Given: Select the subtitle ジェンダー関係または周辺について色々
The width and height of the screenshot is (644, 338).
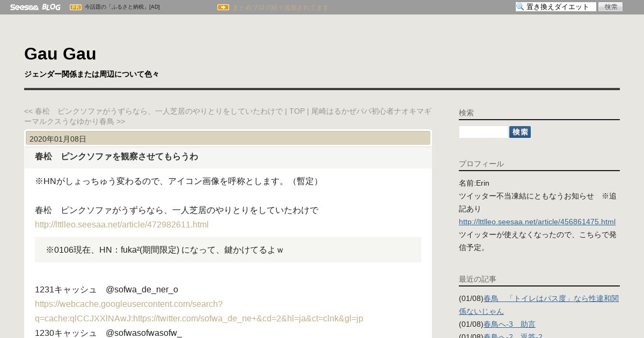Looking at the screenshot, I should [x=92, y=74].
